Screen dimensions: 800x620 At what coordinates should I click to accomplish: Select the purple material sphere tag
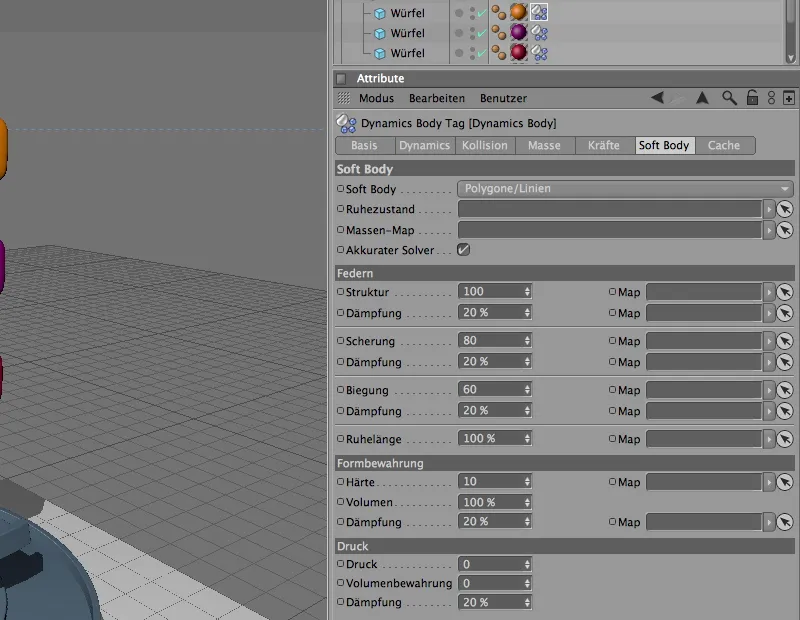518,32
